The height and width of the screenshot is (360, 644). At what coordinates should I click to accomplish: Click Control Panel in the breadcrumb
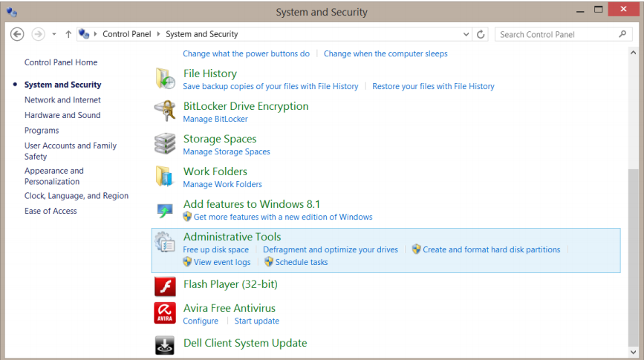point(127,34)
